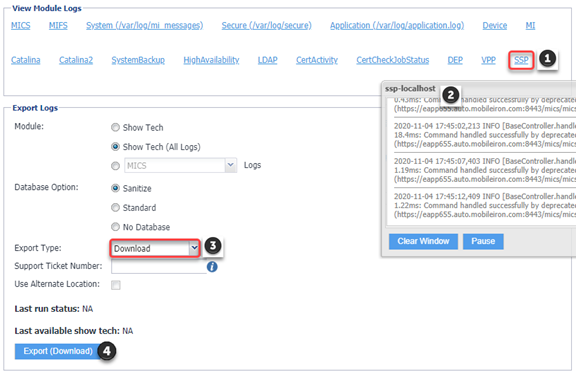This screenshot has height=374, width=576.
Task: Open the SSP log link
Action: tap(521, 60)
